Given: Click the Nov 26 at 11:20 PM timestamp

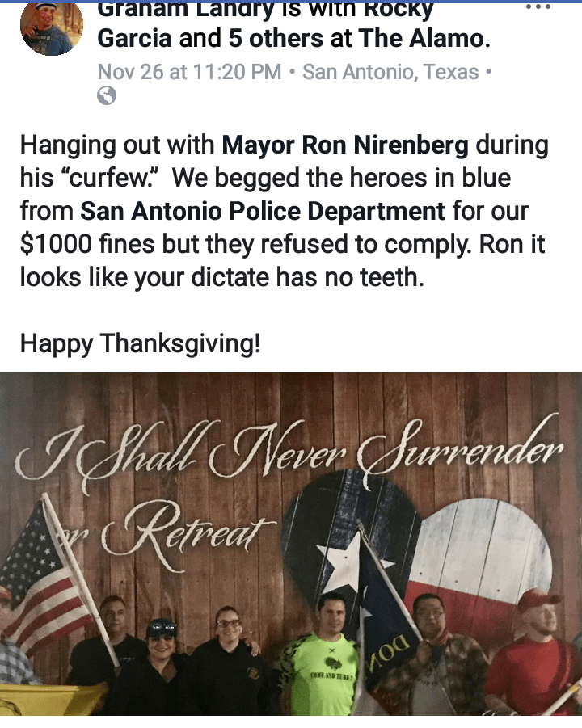Looking at the screenshot, I should click(x=189, y=72).
